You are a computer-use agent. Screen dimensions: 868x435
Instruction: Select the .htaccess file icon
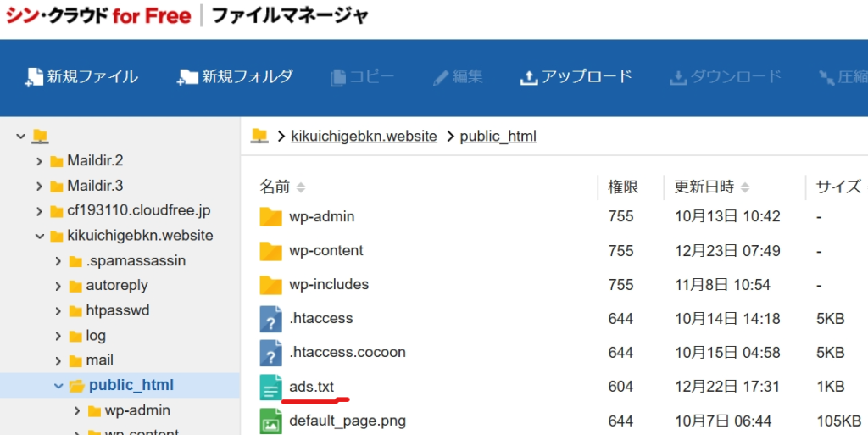270,319
